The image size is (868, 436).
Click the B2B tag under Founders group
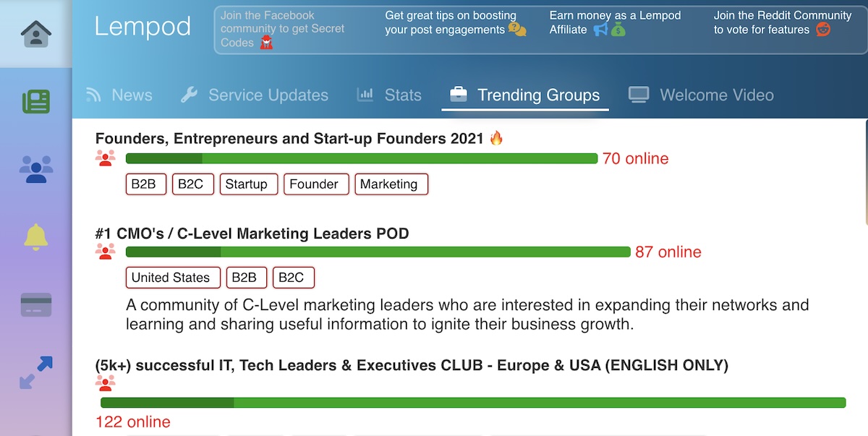pos(145,184)
